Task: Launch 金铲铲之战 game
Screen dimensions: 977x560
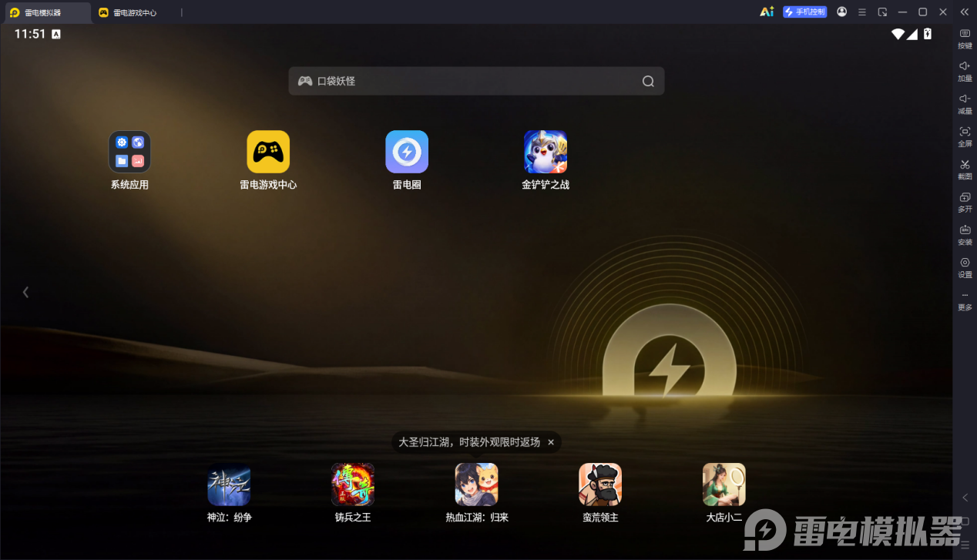Action: point(546,152)
